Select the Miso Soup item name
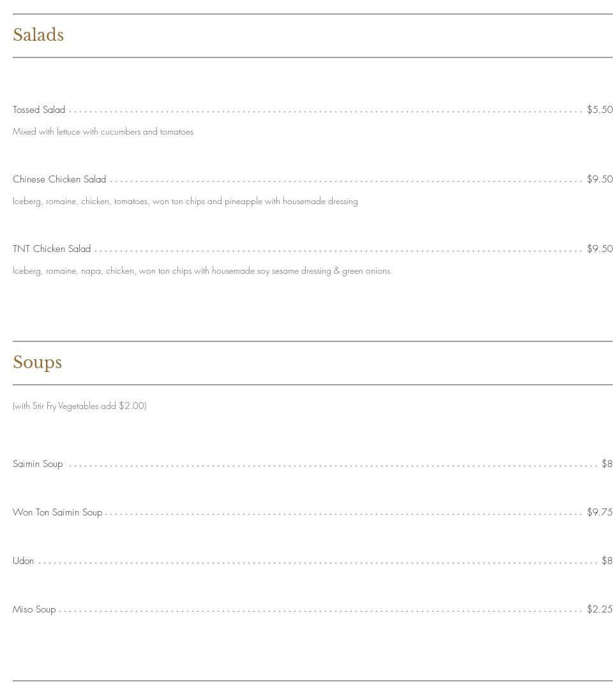This screenshot has width=616, height=691. click(34, 609)
